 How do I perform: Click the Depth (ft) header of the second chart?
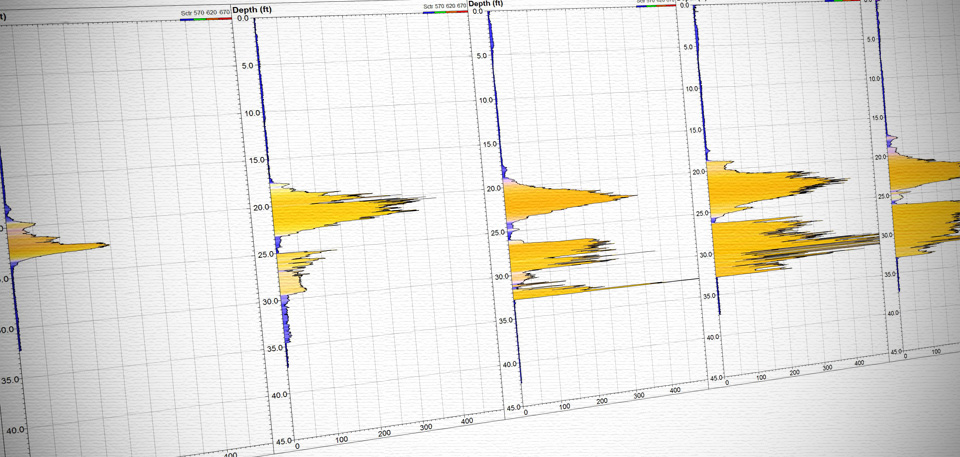pyautogui.click(x=252, y=9)
